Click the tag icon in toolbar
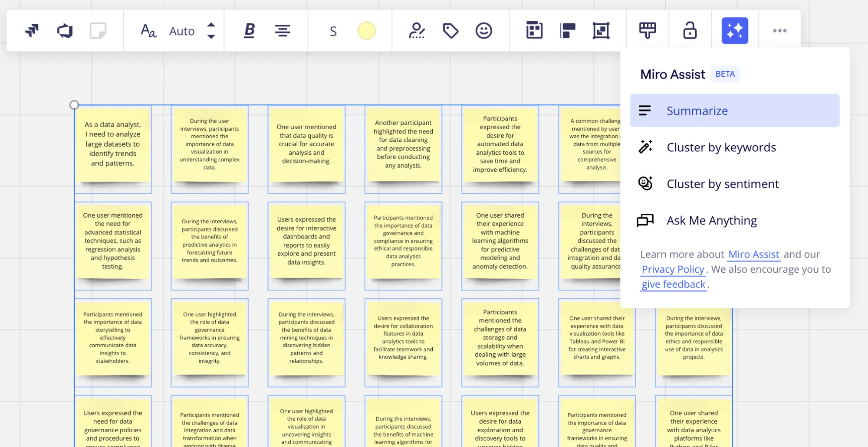Image resolution: width=868 pixels, height=447 pixels. pyautogui.click(x=450, y=31)
